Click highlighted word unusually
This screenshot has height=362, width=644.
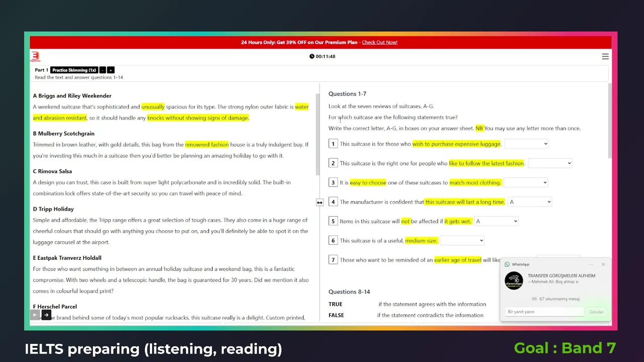click(153, 107)
